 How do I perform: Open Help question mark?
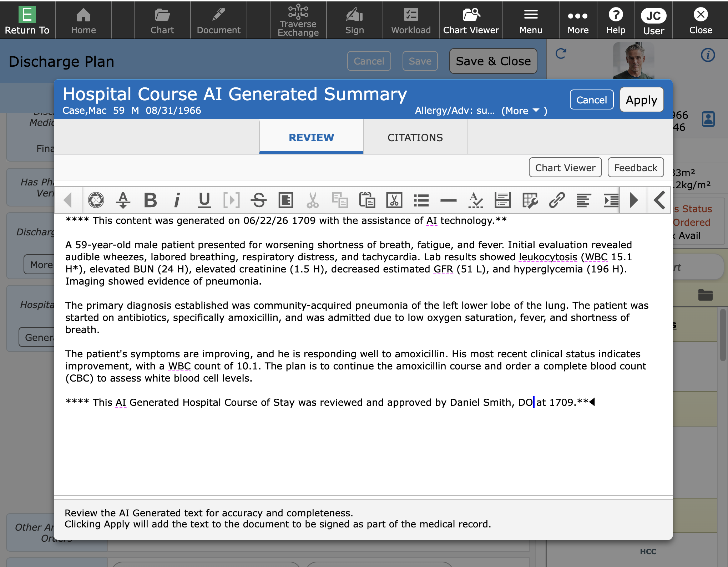click(616, 20)
